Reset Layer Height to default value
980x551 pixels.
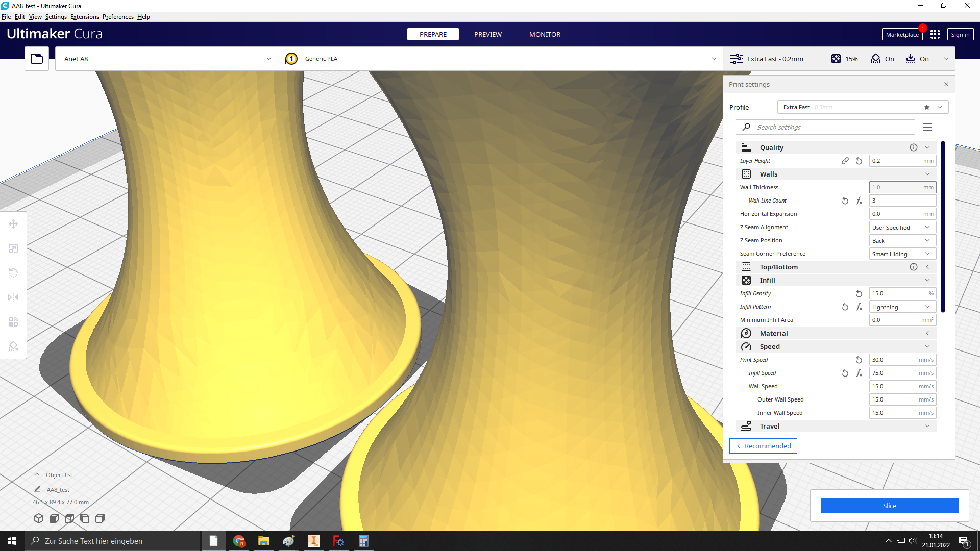(x=859, y=161)
